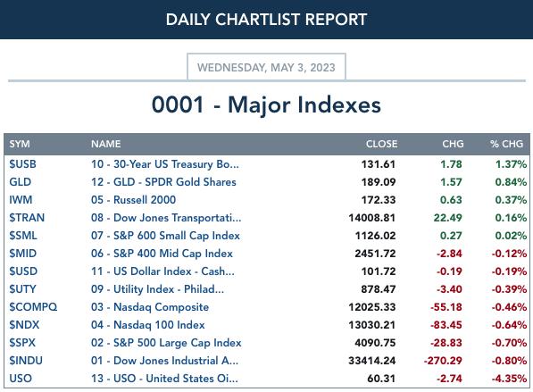Sort by CLOSE column header

click(x=381, y=144)
